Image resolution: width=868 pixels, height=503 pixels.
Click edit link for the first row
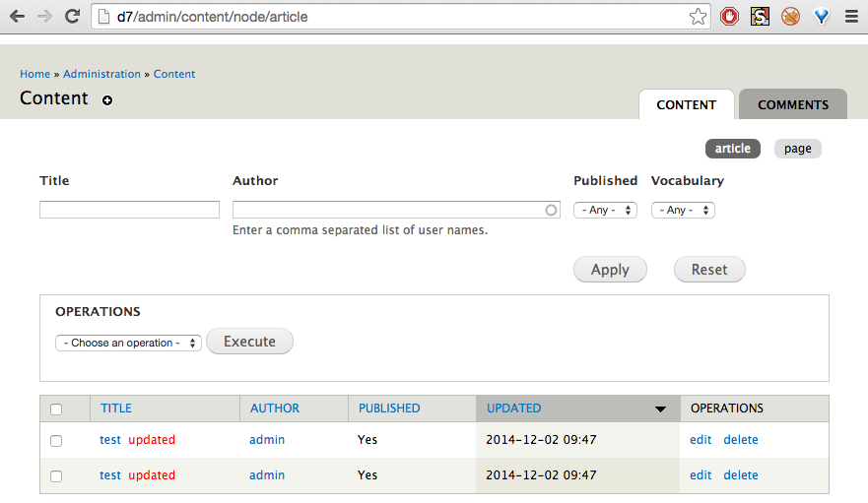[701, 440]
